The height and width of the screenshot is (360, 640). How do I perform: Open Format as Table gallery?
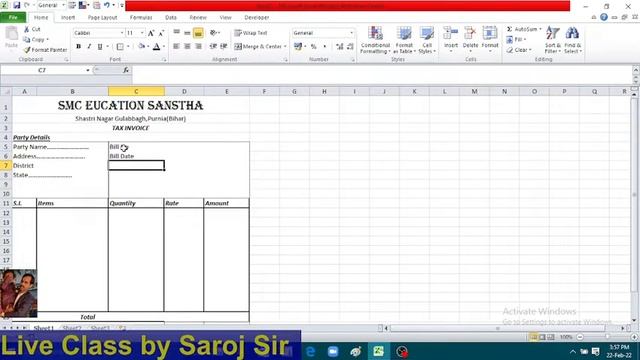click(404, 40)
